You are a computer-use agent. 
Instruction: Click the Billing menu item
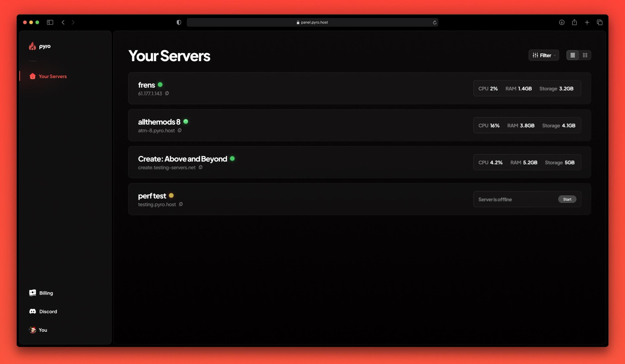tap(46, 293)
